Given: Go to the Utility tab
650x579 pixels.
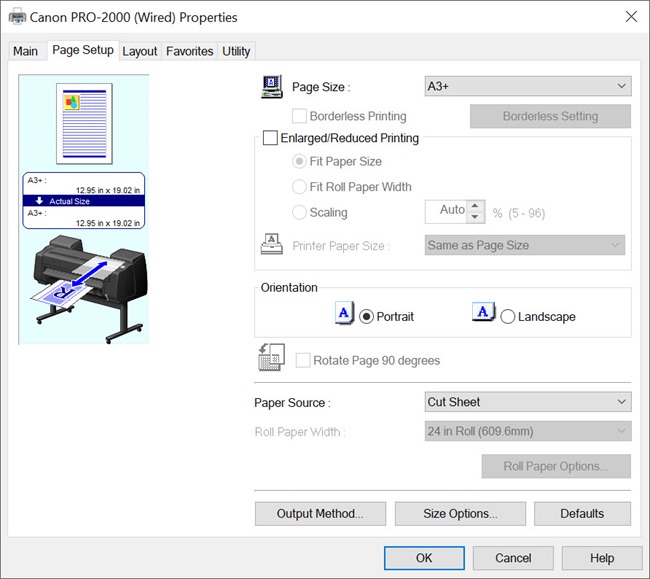Looking at the screenshot, I should [x=236, y=51].
